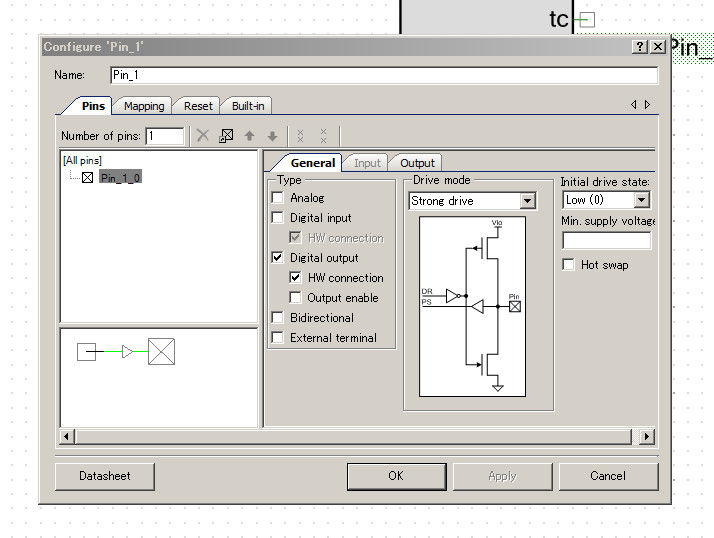Enable the Hot swap checkbox

[x=568, y=265]
